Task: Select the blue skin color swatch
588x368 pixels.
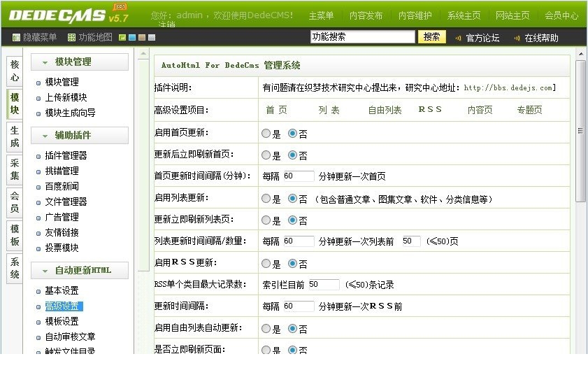Action: pos(132,38)
